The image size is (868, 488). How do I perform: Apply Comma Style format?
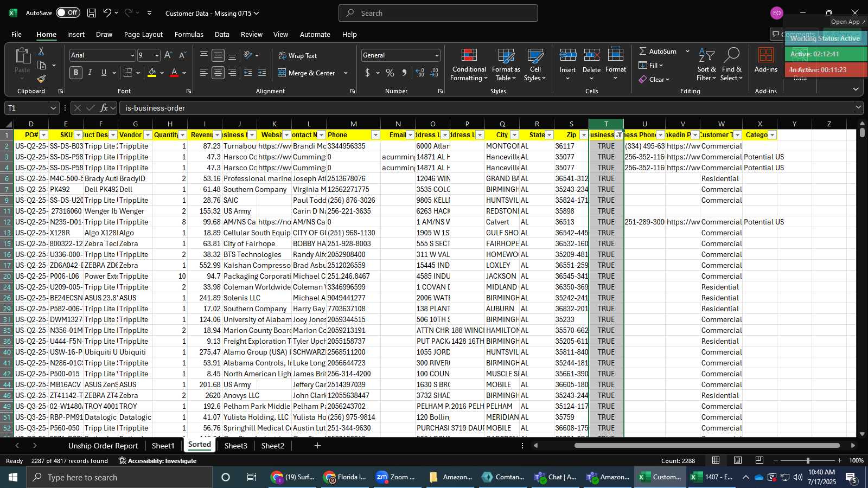(404, 73)
